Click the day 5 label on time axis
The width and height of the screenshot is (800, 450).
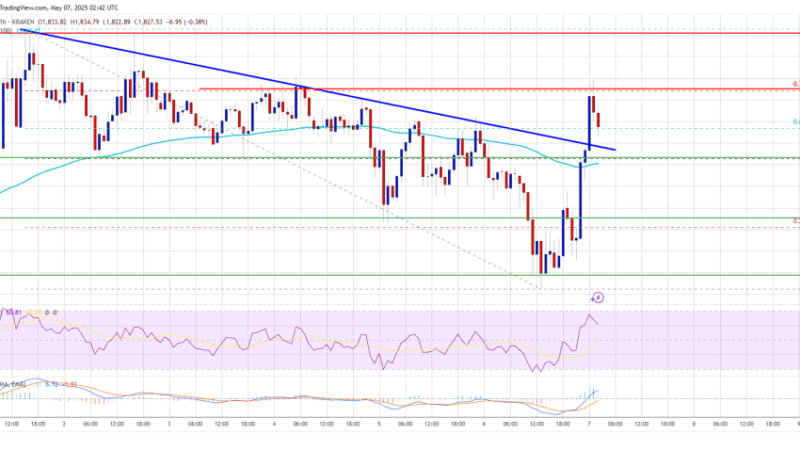379,424
